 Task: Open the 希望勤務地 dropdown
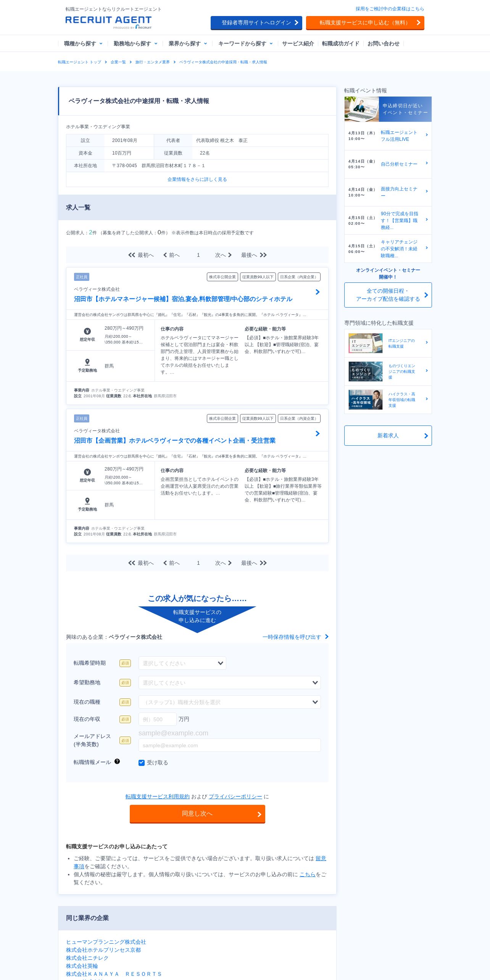[x=230, y=682]
